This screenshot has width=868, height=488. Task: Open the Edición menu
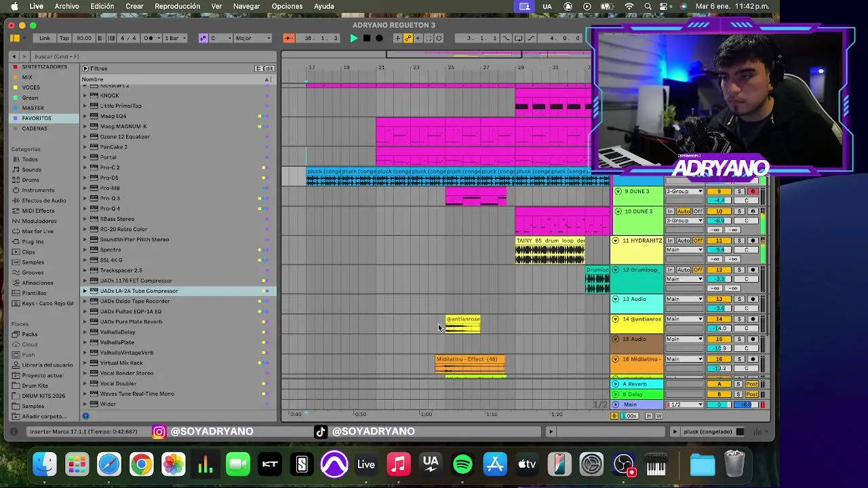point(102,6)
